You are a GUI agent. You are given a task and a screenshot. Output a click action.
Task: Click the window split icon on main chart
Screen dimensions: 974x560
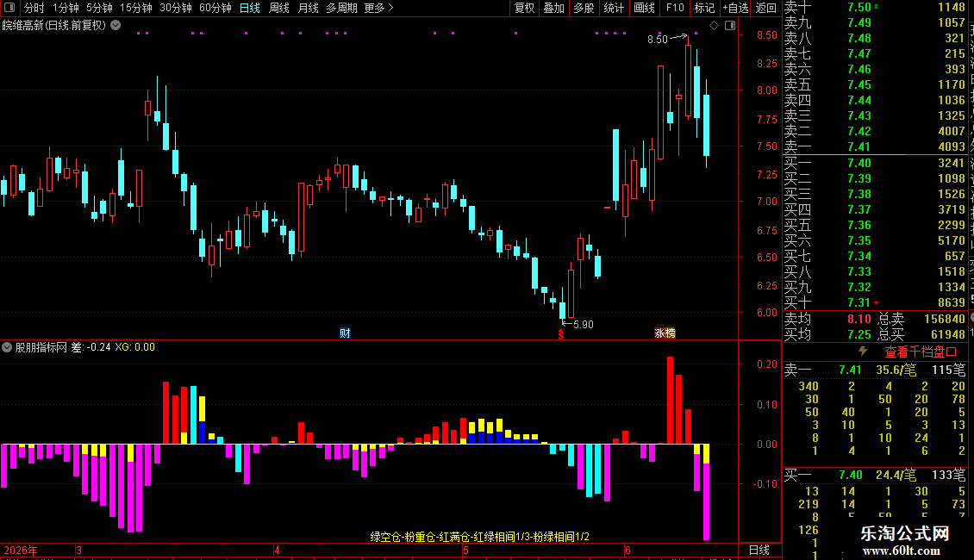pos(731,26)
